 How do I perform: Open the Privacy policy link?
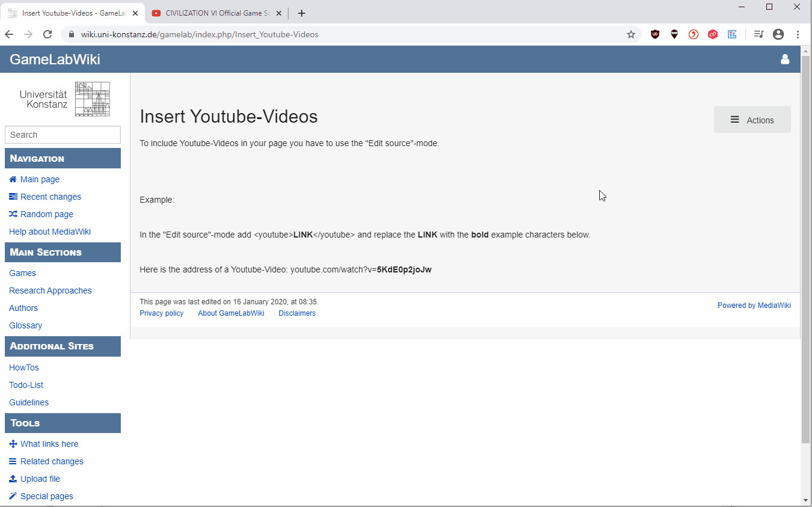coord(162,313)
